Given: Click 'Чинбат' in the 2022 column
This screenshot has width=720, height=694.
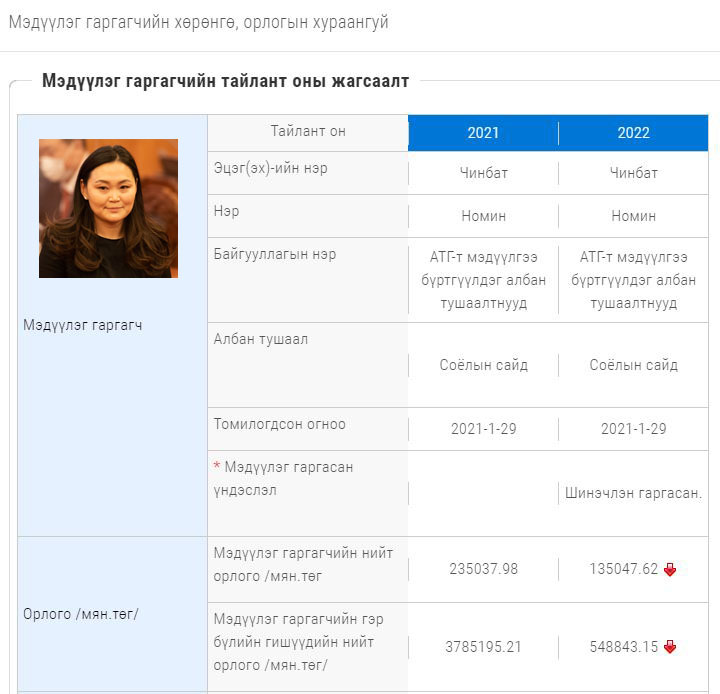Looking at the screenshot, I should tap(634, 173).
